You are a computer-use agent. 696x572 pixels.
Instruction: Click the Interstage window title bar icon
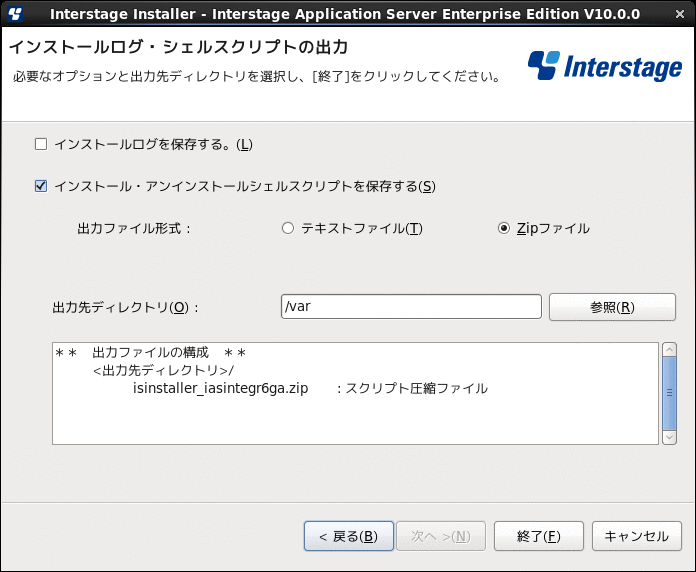(15, 14)
